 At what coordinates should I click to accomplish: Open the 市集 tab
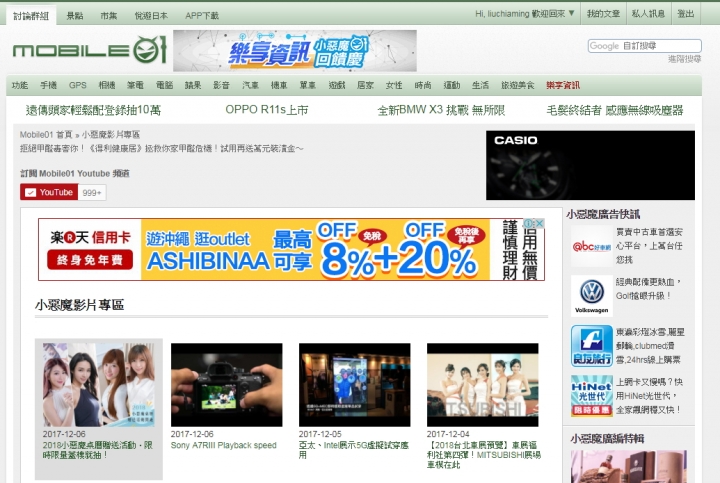coord(109,16)
